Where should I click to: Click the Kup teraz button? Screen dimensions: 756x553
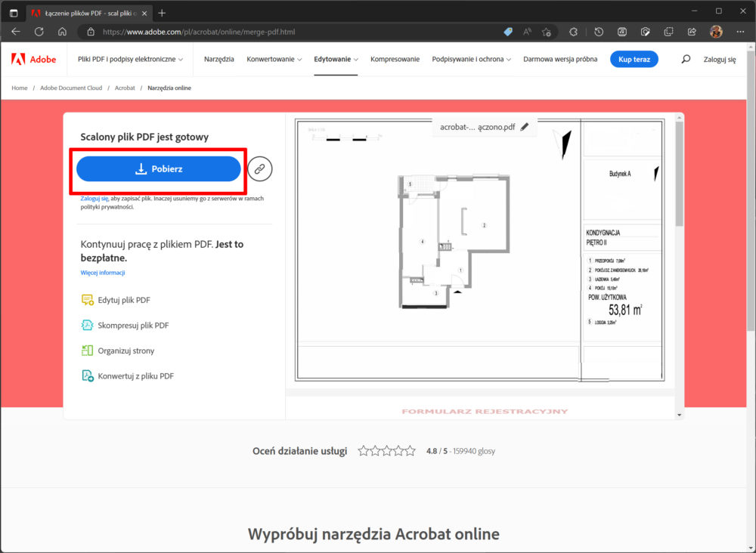click(x=634, y=59)
